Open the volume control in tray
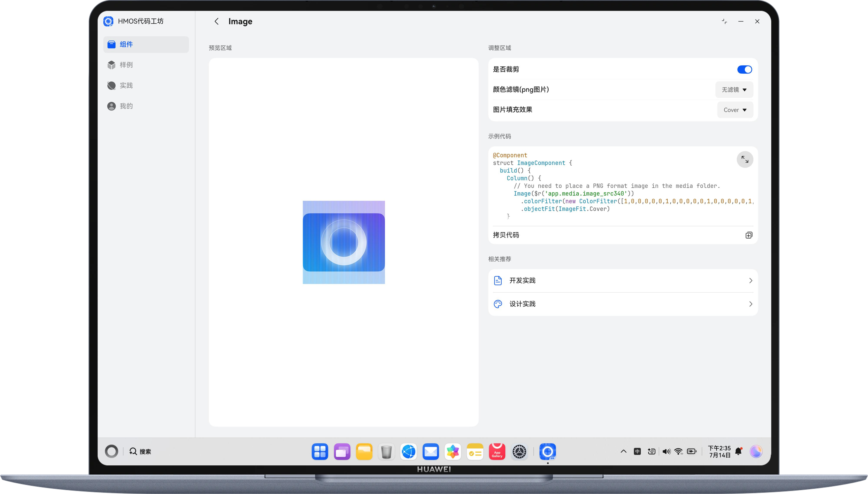Image resolution: width=868 pixels, height=494 pixels. [x=666, y=452]
